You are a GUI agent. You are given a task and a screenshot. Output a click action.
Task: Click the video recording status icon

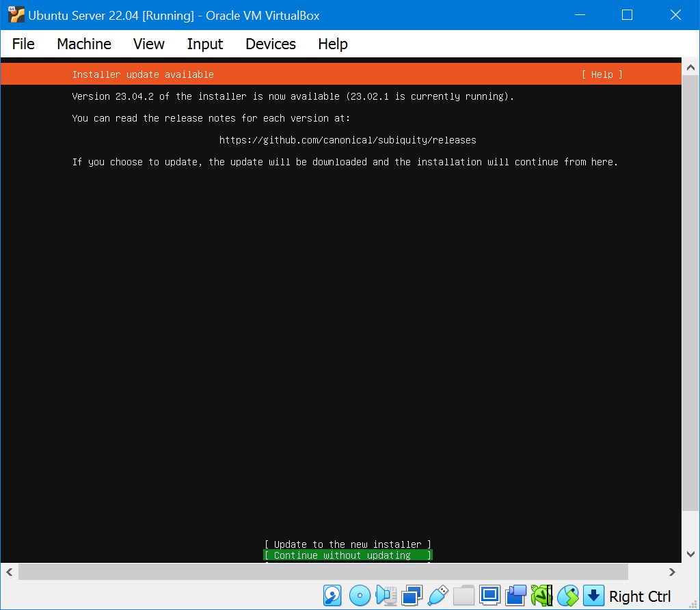[515, 596]
